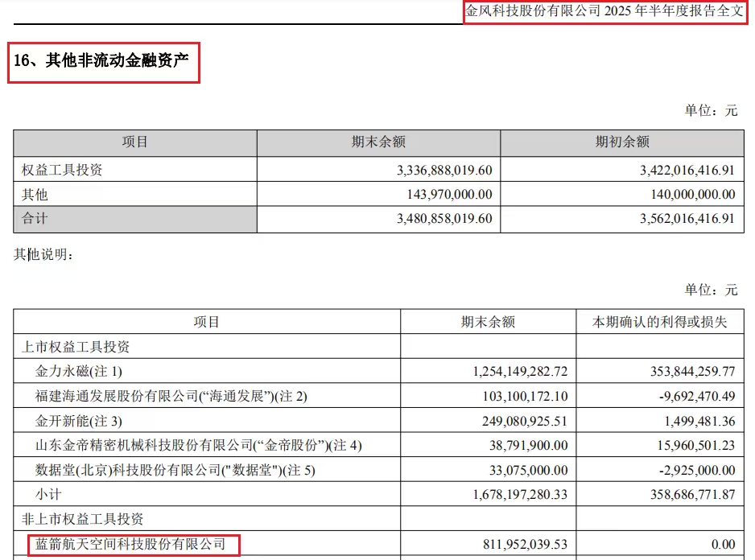Click the 期初余额 column header

click(622, 142)
